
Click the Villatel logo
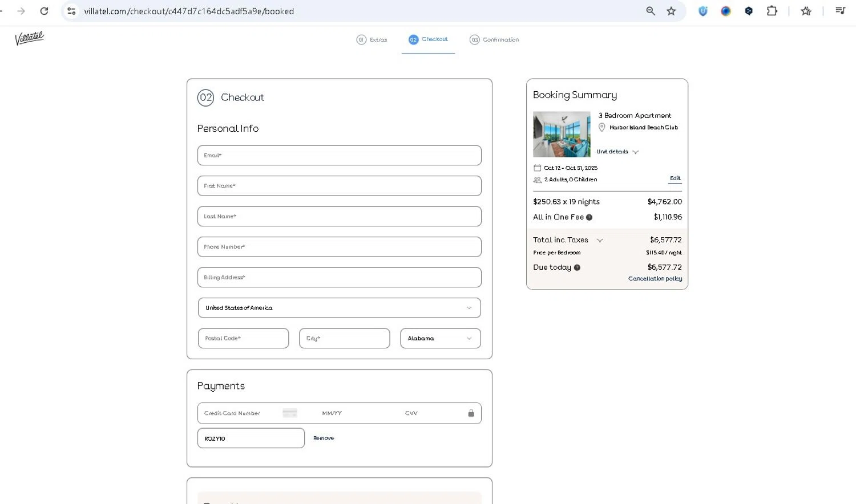click(x=30, y=38)
